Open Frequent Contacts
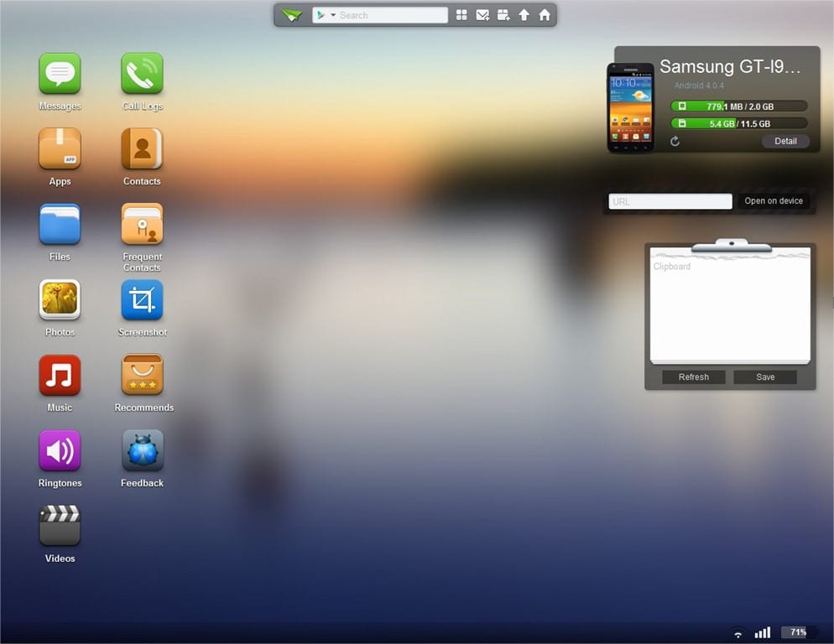This screenshot has width=834, height=644. [142, 225]
